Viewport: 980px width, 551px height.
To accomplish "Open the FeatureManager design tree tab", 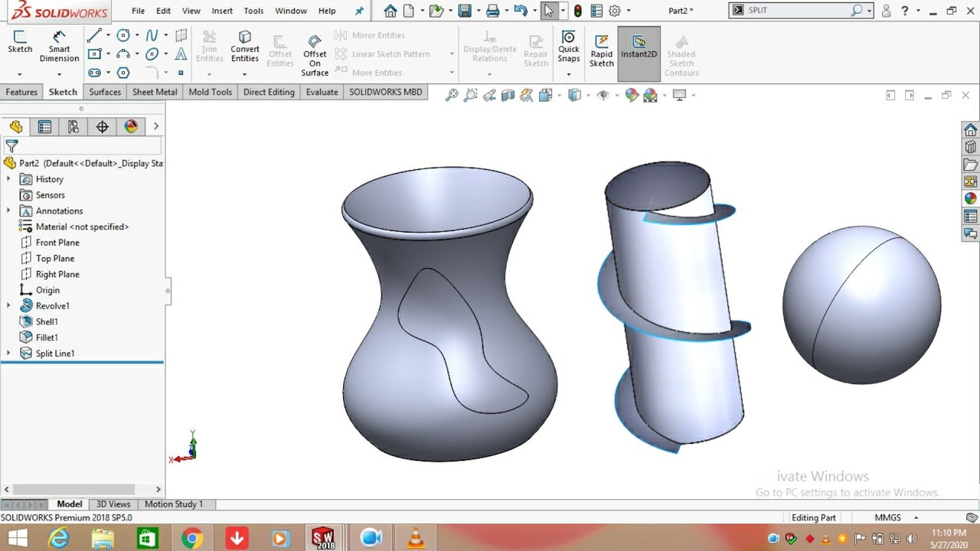I will 15,127.
